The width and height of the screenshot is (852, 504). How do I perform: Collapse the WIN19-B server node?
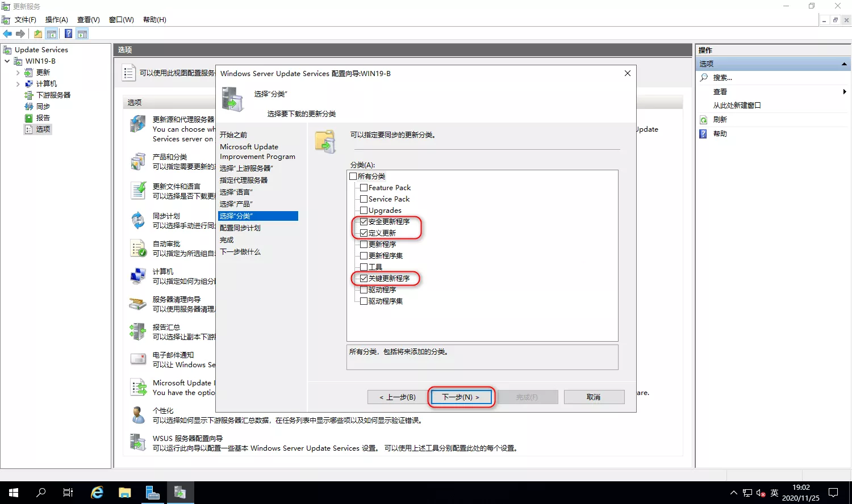click(7, 61)
